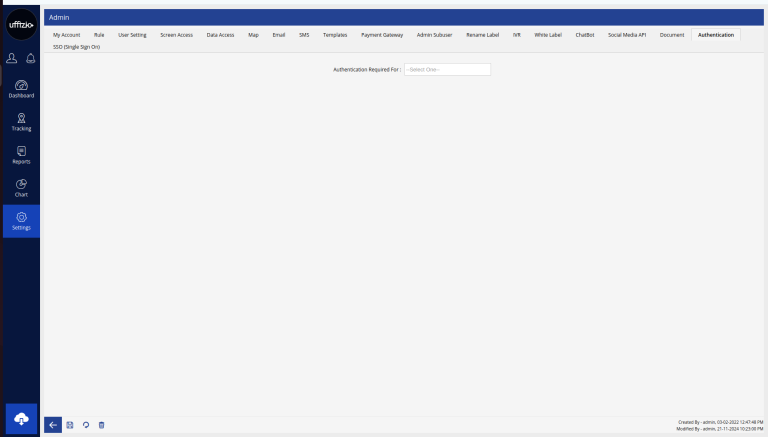The image size is (768, 437).
Task: Click the trash delete icon
Action: click(101, 425)
